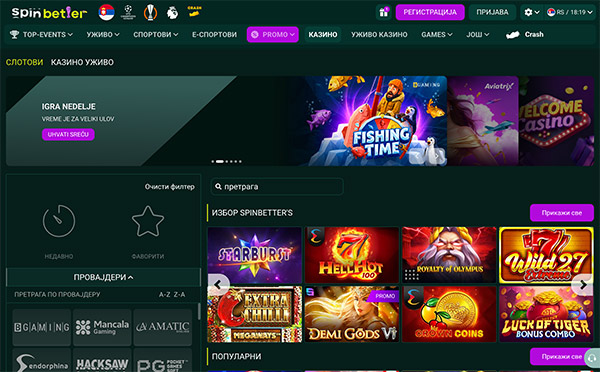600x372 pixels.
Task: Open the Welcome Casino banner slide
Action: [x=557, y=121]
